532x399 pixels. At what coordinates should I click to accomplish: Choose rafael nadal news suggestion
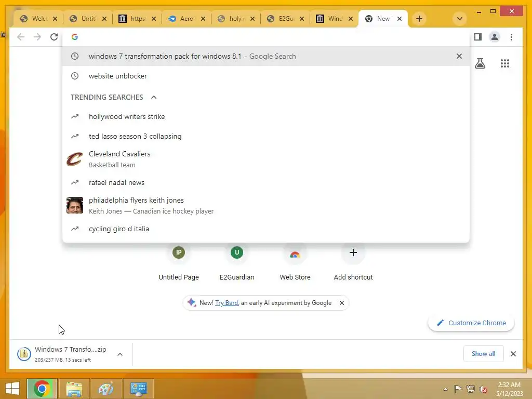[266, 182]
